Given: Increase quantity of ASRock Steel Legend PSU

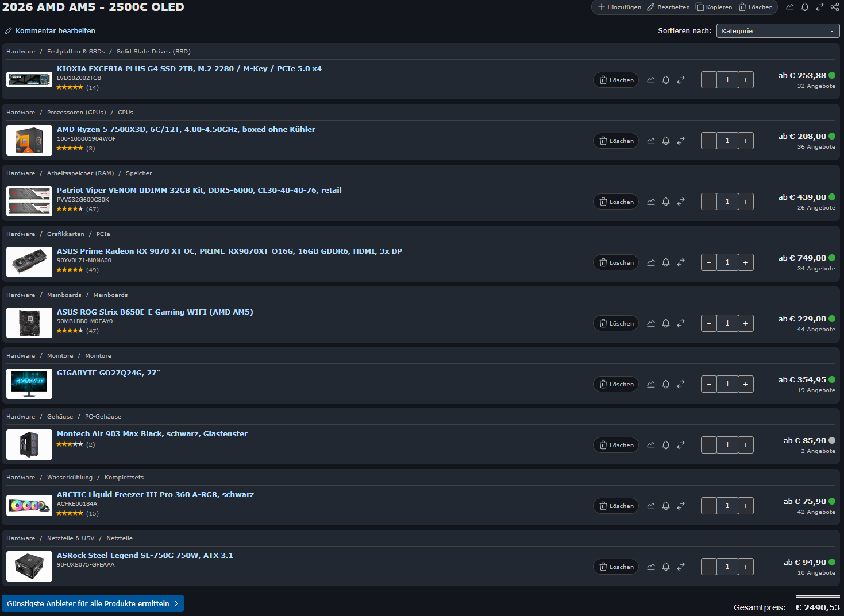Looking at the screenshot, I should (746, 567).
